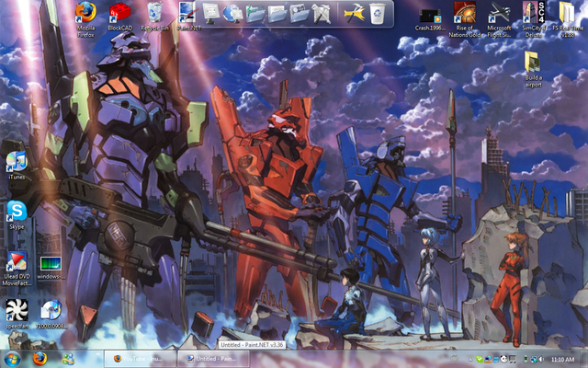Show hidden system tray icons arrow
588x368 pixels.
(470, 360)
